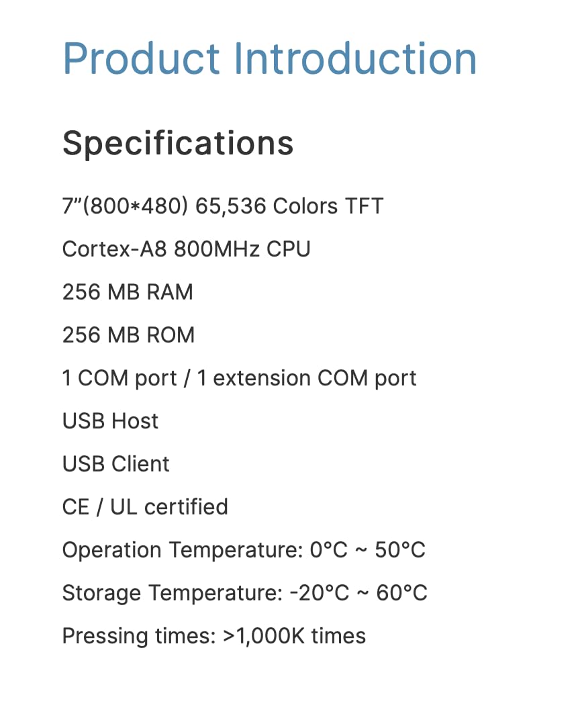Viewport: 576px width, 728px height.
Task: Click the word Introduction in the title
Action: [x=355, y=58]
